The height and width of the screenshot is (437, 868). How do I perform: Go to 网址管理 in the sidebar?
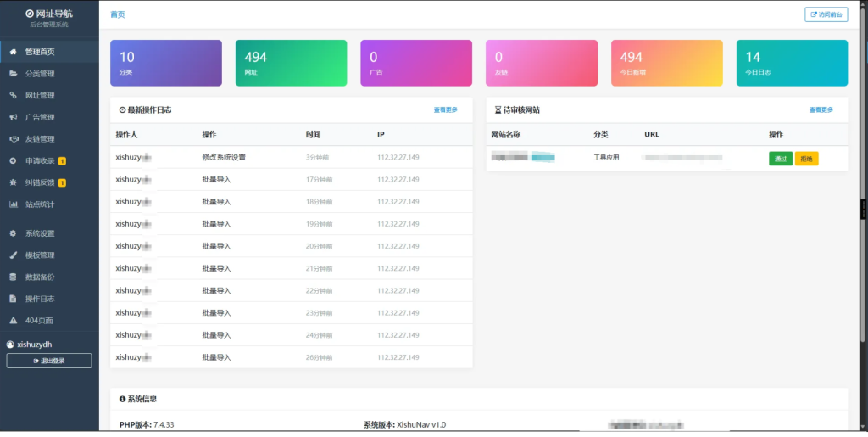[49, 95]
